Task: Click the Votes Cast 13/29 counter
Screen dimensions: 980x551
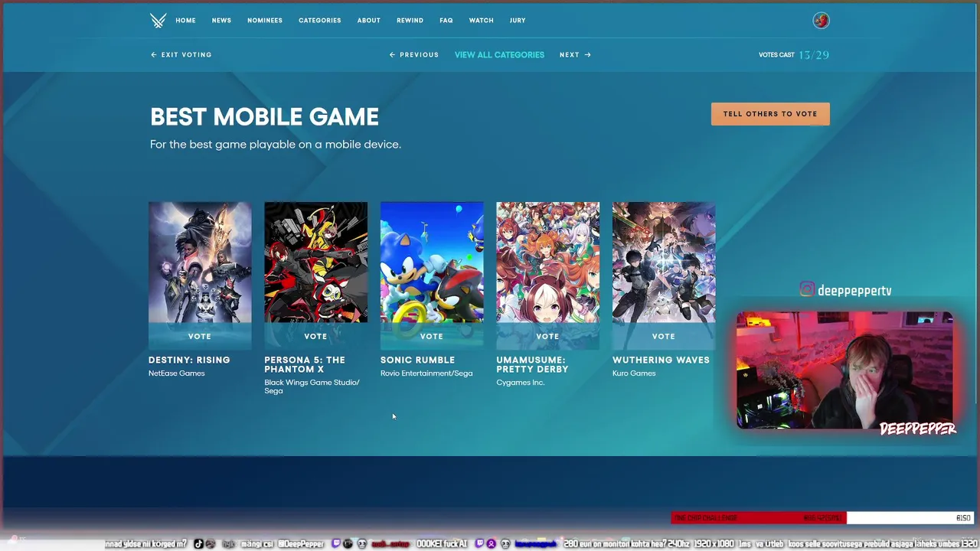Action: coord(794,55)
